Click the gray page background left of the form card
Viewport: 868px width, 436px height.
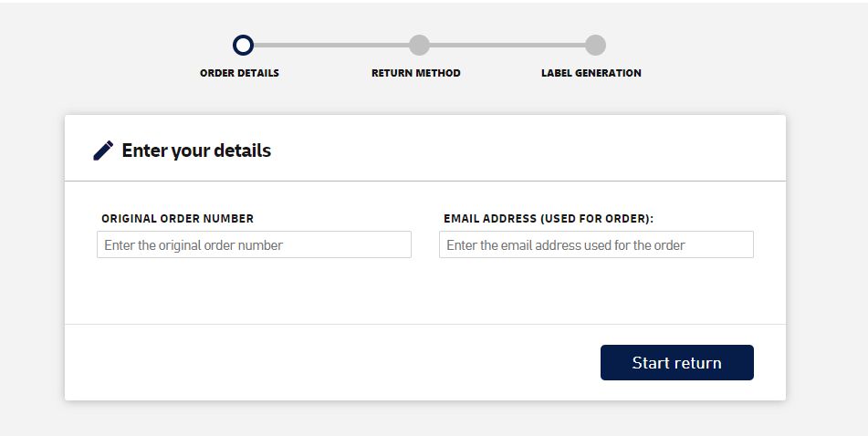[x=32, y=255]
